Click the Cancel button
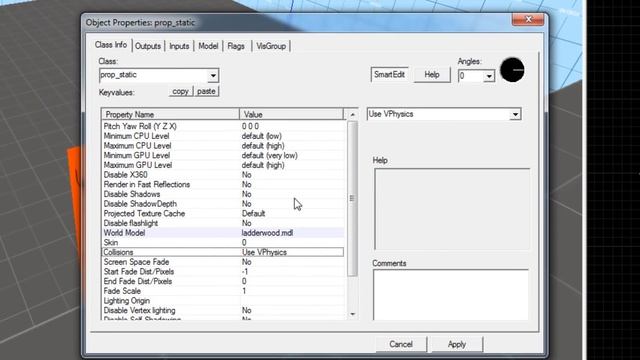640x360 pixels. (x=401, y=344)
